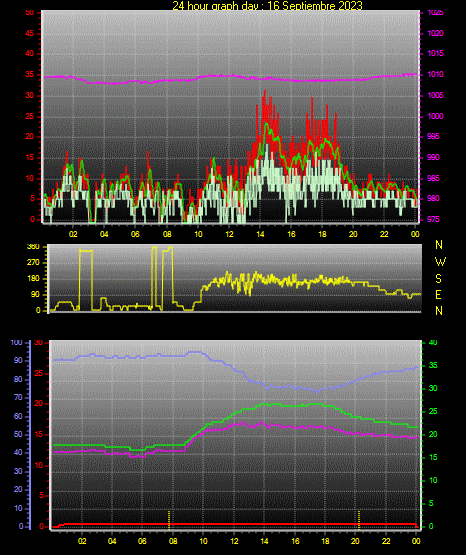Click pressure axis value 980
Viewport: 466px width, 555px height.
click(x=433, y=198)
